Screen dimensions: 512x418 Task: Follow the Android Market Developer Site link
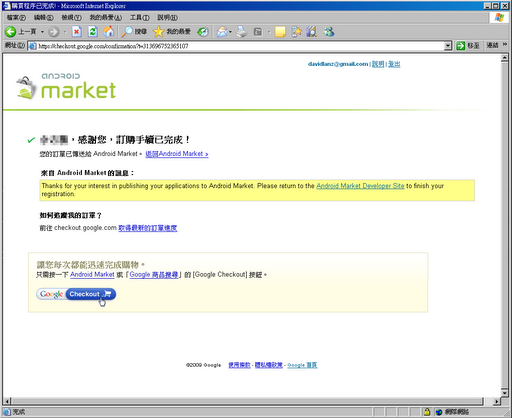coord(360,186)
